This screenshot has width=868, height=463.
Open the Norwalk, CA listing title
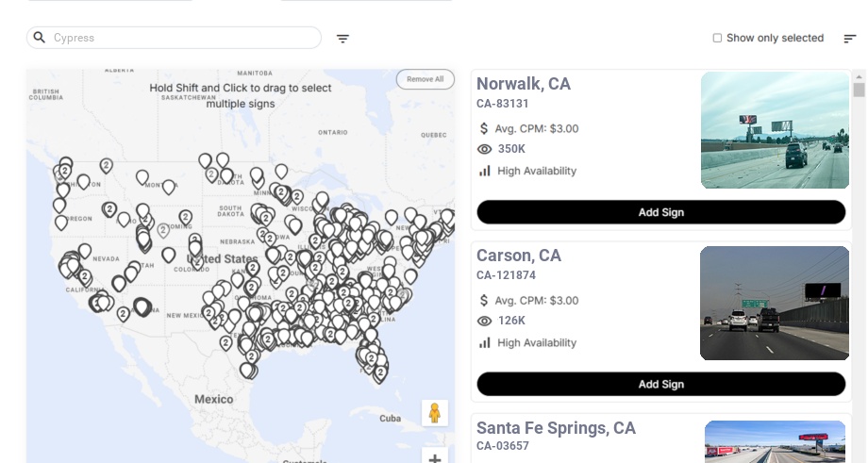pyautogui.click(x=524, y=84)
